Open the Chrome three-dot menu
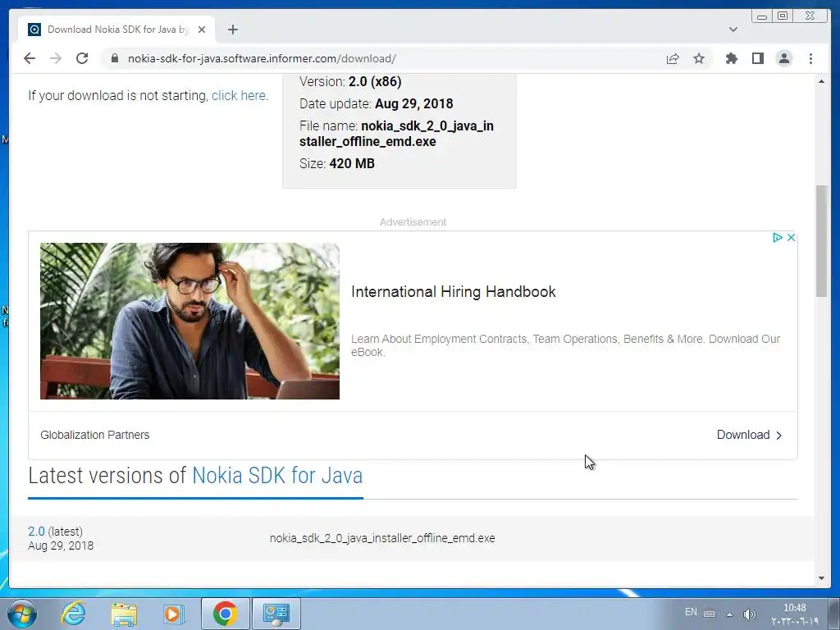The image size is (840, 630). (x=810, y=58)
